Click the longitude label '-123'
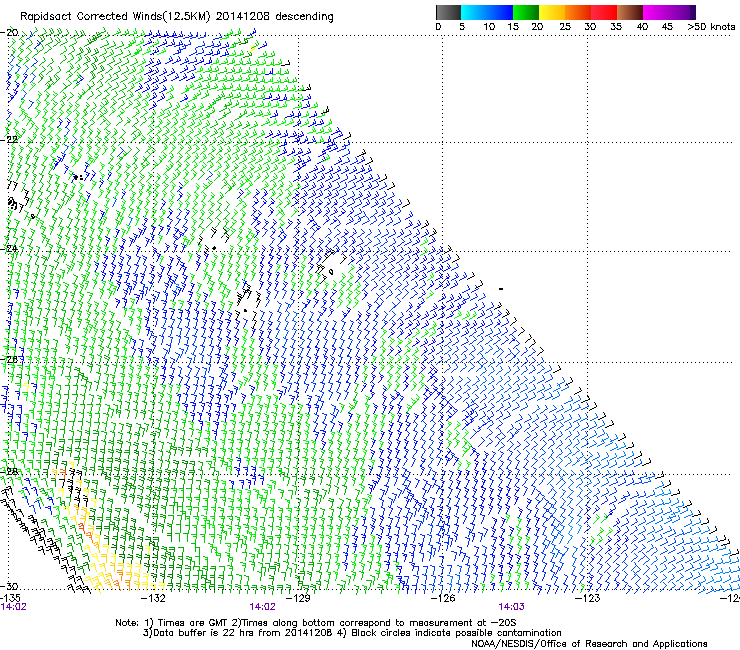The height and width of the screenshot is (650, 740). click(x=588, y=598)
